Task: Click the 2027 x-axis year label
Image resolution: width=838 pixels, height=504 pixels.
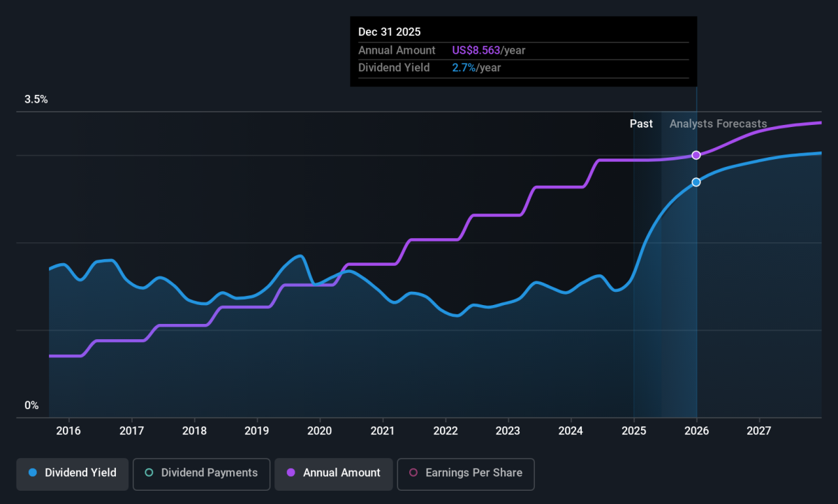Action: point(759,429)
